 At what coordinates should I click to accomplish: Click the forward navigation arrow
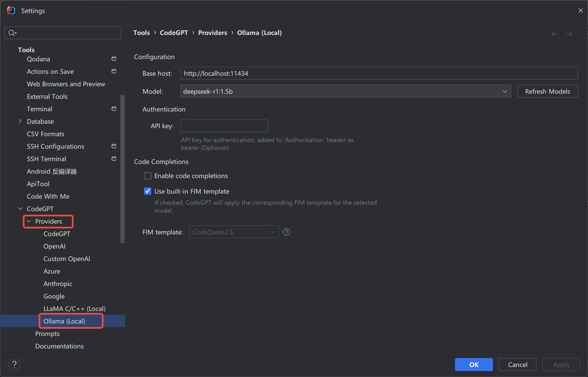pos(569,34)
